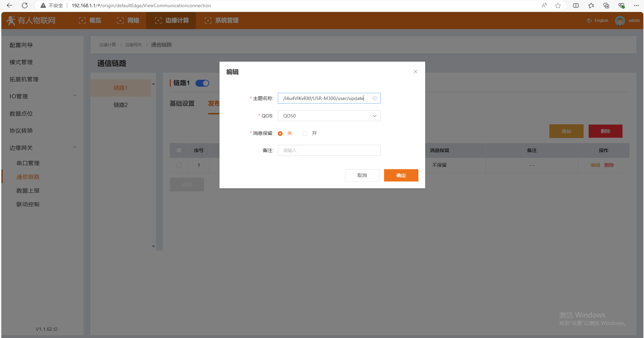Click the browser split screen icon
The width and height of the screenshot is (644, 338).
coord(576,5)
